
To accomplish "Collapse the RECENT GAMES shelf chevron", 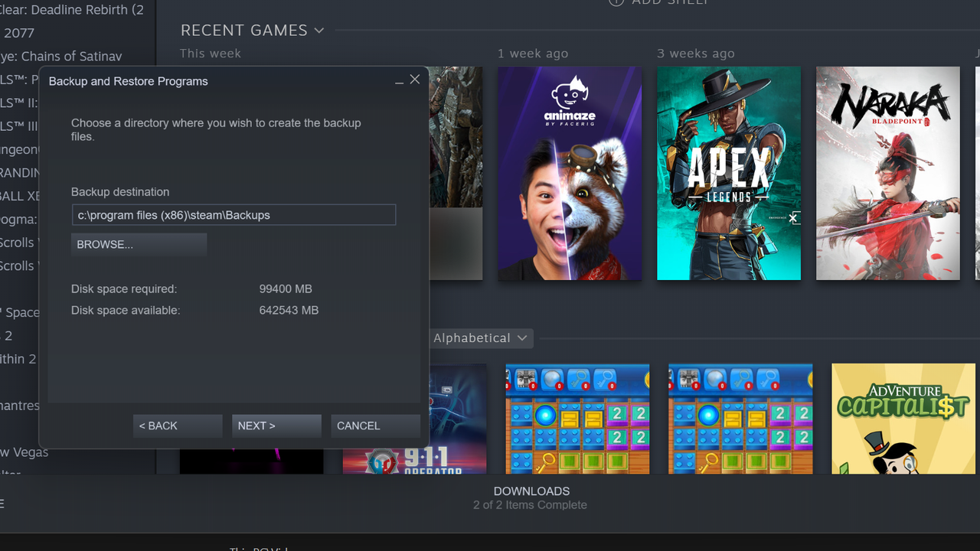I will (319, 31).
